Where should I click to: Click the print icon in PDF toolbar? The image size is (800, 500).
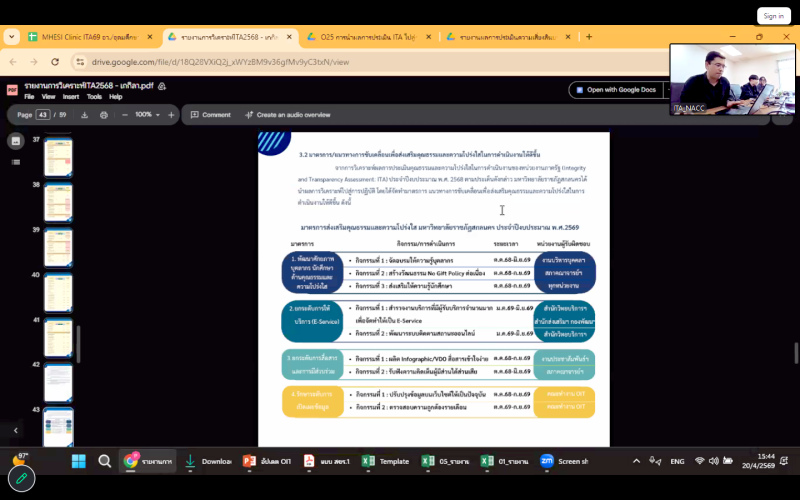103,115
